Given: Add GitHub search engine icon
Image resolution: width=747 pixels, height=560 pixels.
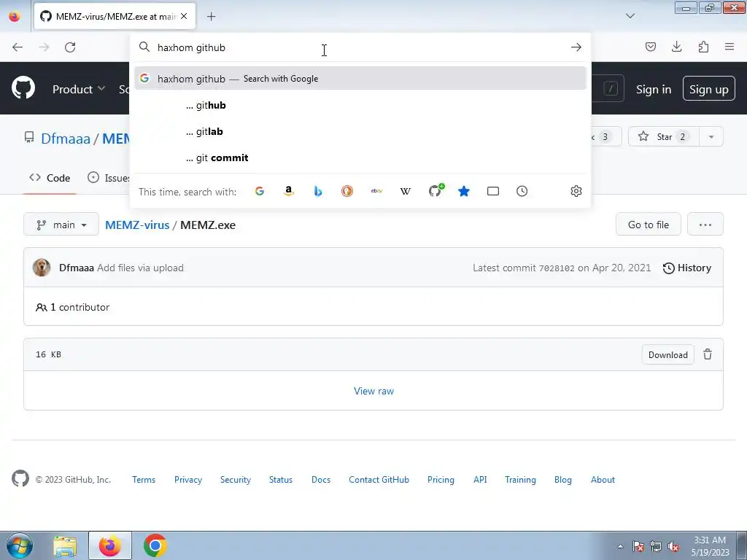Looking at the screenshot, I should click(x=436, y=190).
